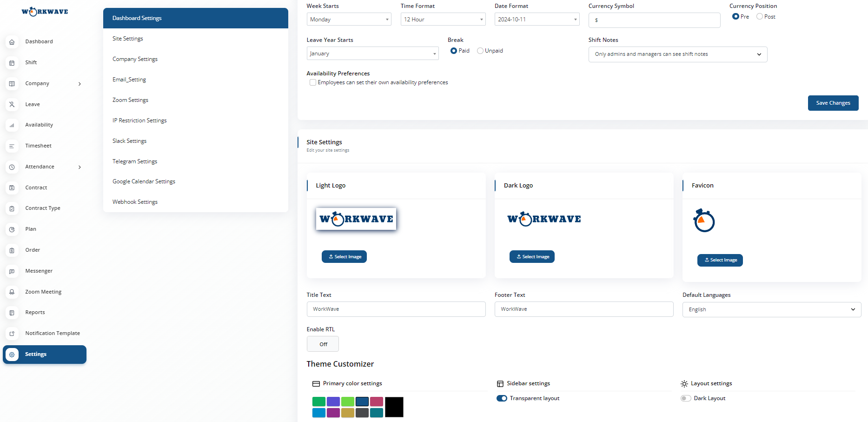Image resolution: width=868 pixels, height=422 pixels.
Task: Click the Zoom Meeting icon in sidebar
Action: [12, 292]
